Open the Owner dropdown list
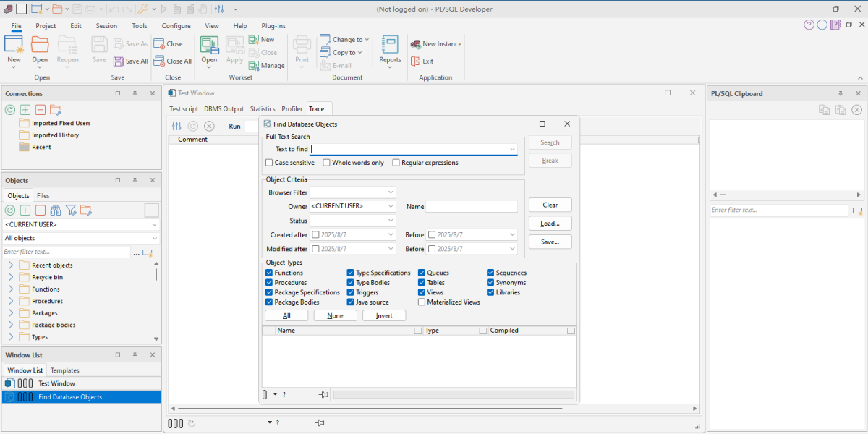 (391, 207)
